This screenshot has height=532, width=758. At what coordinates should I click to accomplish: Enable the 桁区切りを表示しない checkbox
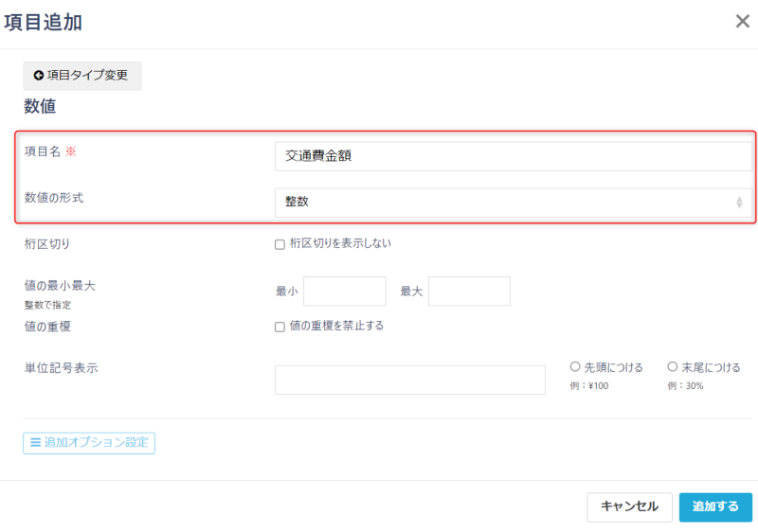pos(280,244)
